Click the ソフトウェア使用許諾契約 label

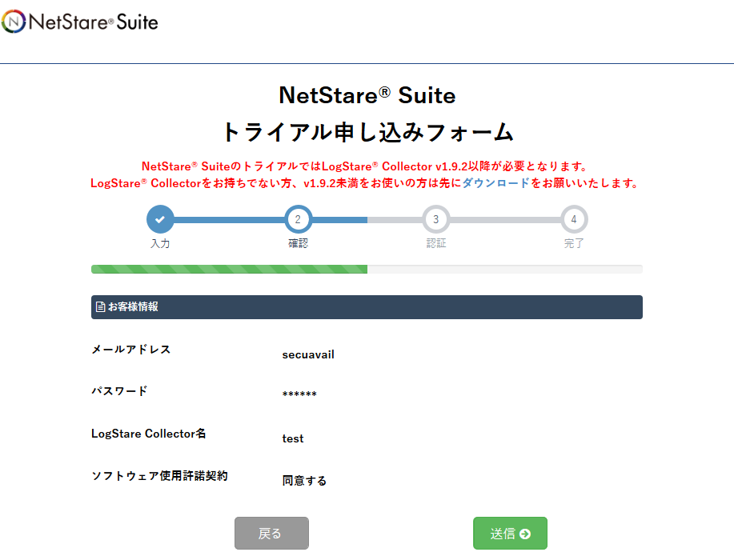pos(159,476)
